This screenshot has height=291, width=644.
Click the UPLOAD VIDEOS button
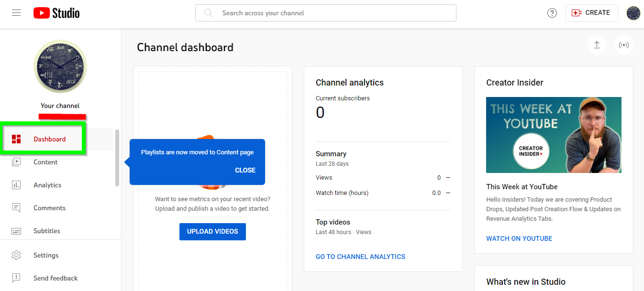212,231
